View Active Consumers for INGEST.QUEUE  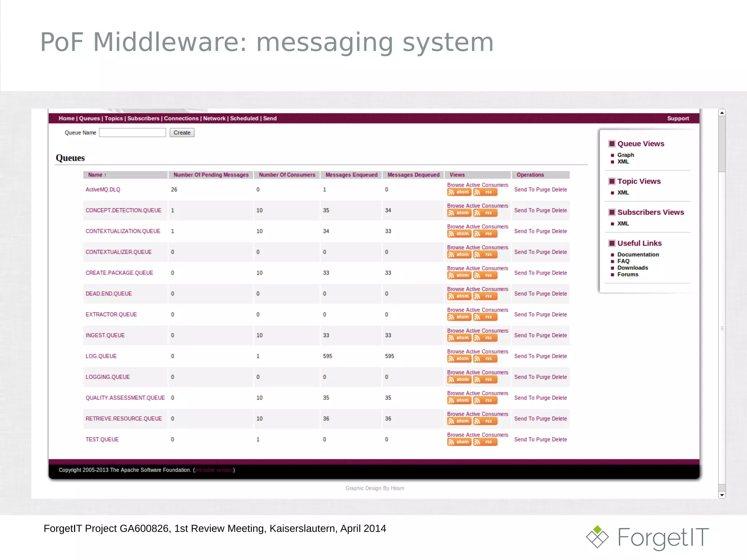[487, 331]
